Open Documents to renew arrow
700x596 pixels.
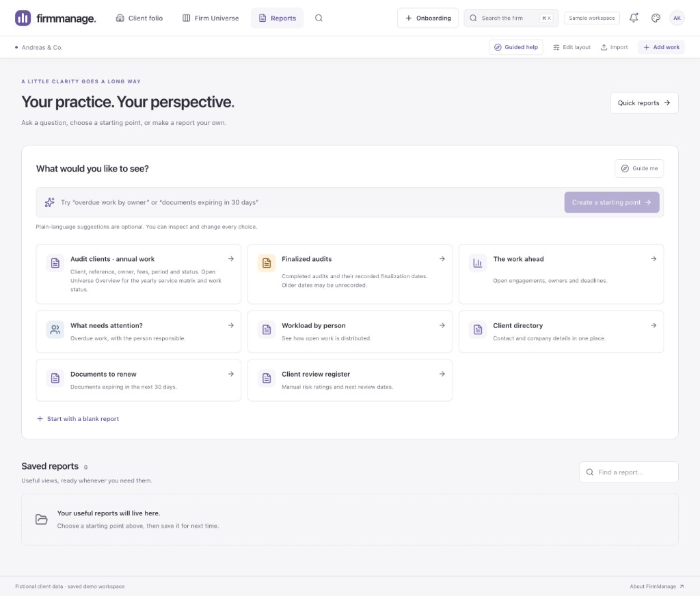click(231, 374)
